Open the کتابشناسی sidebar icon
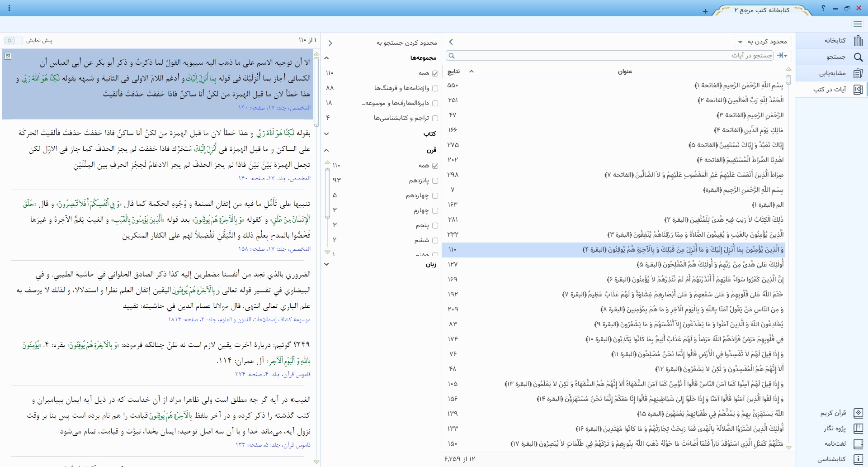This screenshot has height=467, width=868. click(x=858, y=459)
